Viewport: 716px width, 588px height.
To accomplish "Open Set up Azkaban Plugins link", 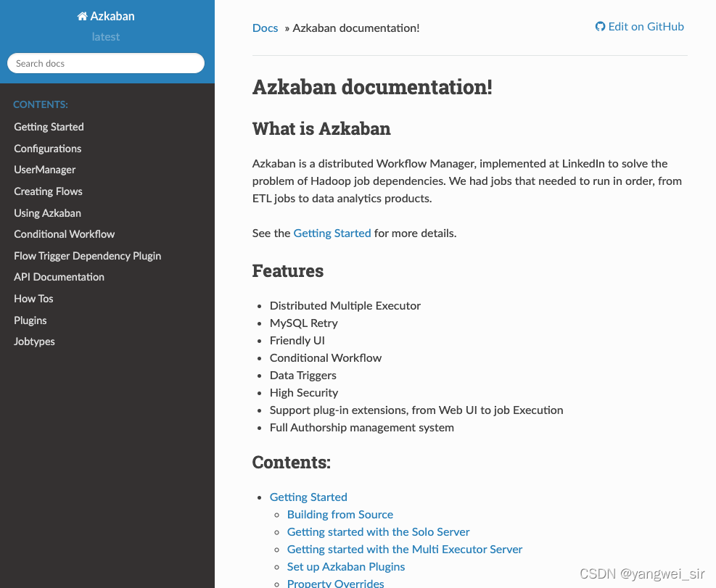I will pos(346,566).
